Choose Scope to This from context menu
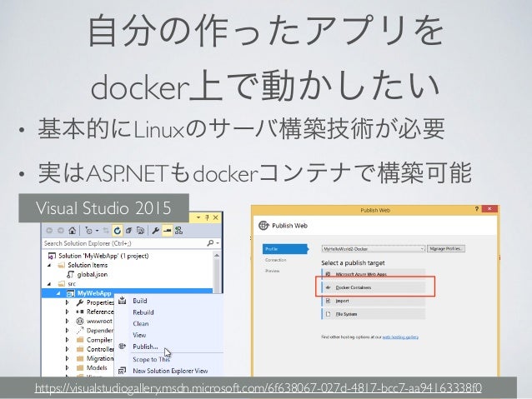This screenshot has width=532, height=399. tap(151, 359)
